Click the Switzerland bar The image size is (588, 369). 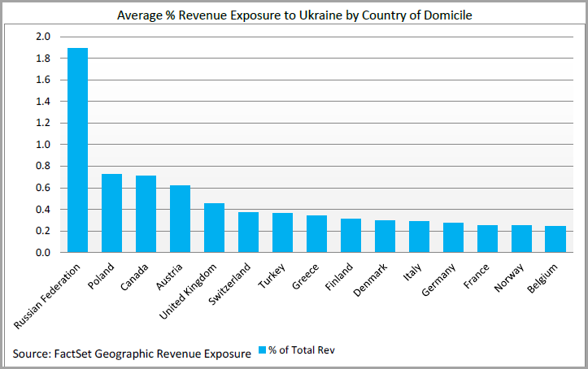[248, 232]
